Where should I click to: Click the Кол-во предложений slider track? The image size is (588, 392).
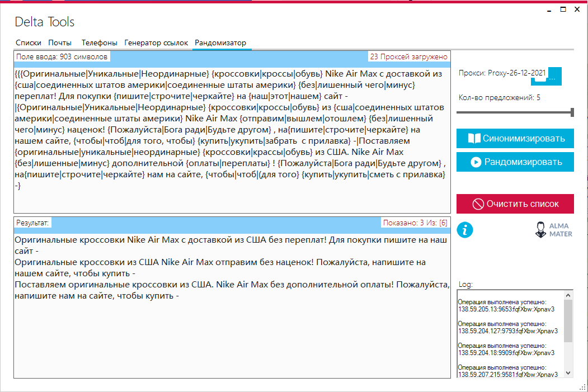(514, 112)
